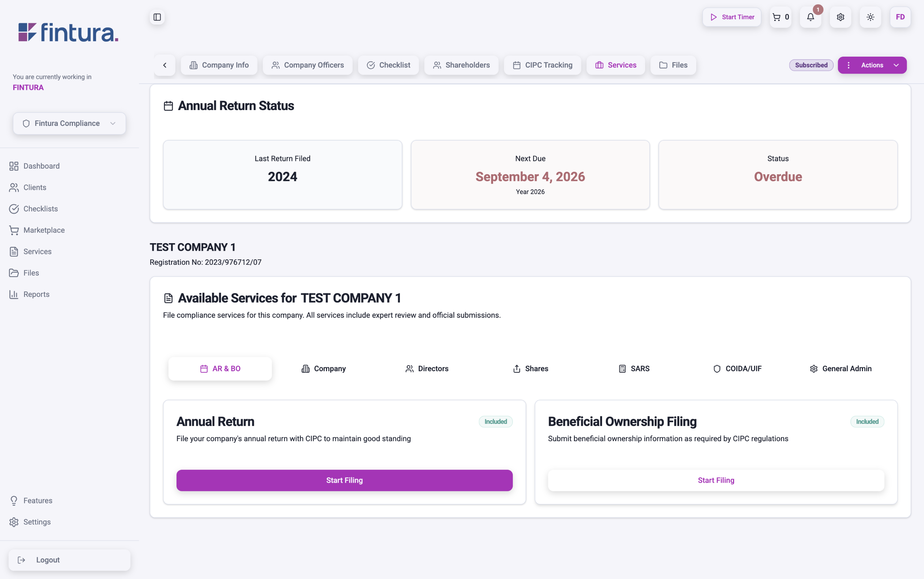Select the SARS services tab
The width and height of the screenshot is (924, 579).
(634, 368)
